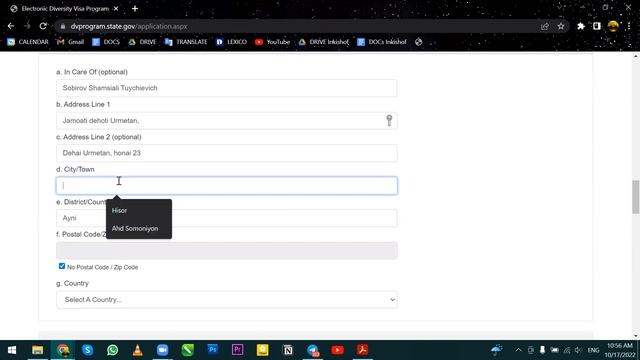The height and width of the screenshot is (360, 640).
Task: Focus the City/Town input field
Action: click(x=227, y=186)
